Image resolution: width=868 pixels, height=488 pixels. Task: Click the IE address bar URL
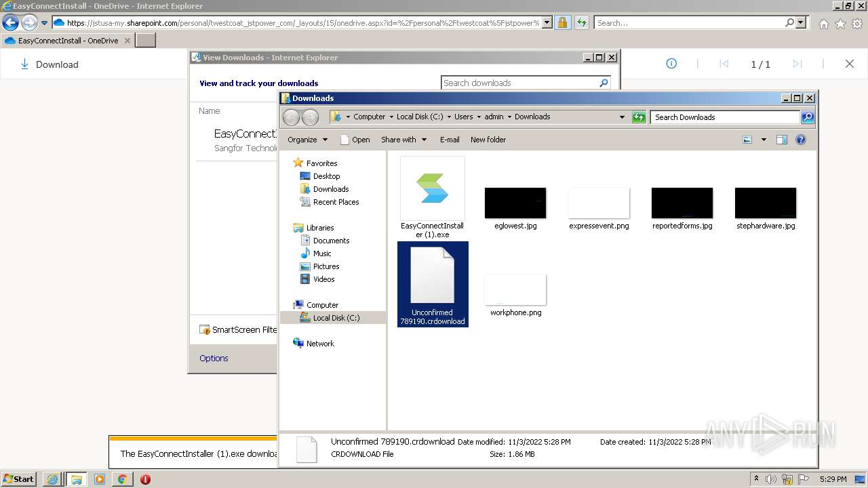303,22
